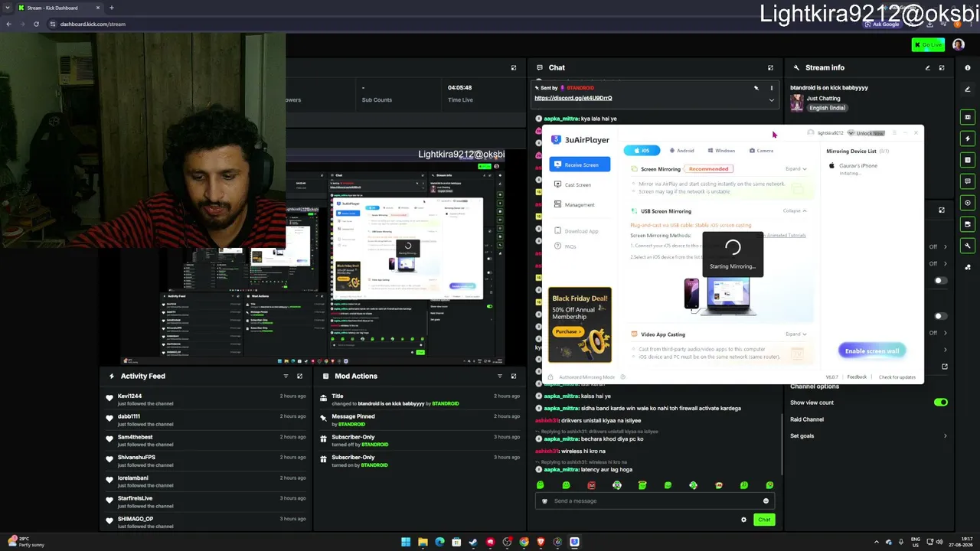Click the wrench icon in right sidebar
Image resolution: width=980 pixels, height=551 pixels.
click(x=968, y=246)
